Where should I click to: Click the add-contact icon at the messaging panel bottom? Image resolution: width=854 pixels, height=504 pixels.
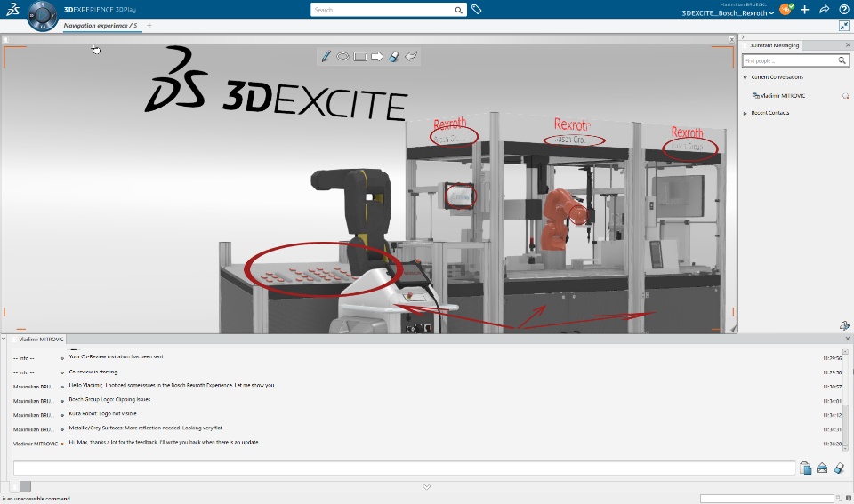[843, 325]
